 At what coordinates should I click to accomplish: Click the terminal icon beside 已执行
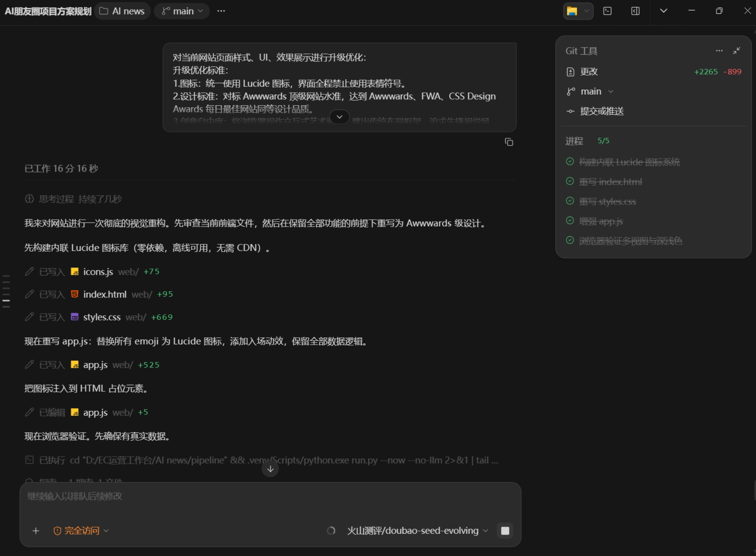29,460
